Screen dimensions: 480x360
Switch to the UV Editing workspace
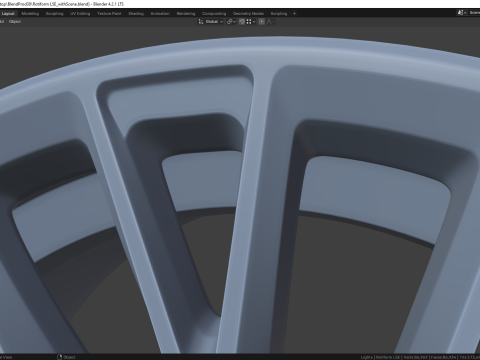coord(80,14)
